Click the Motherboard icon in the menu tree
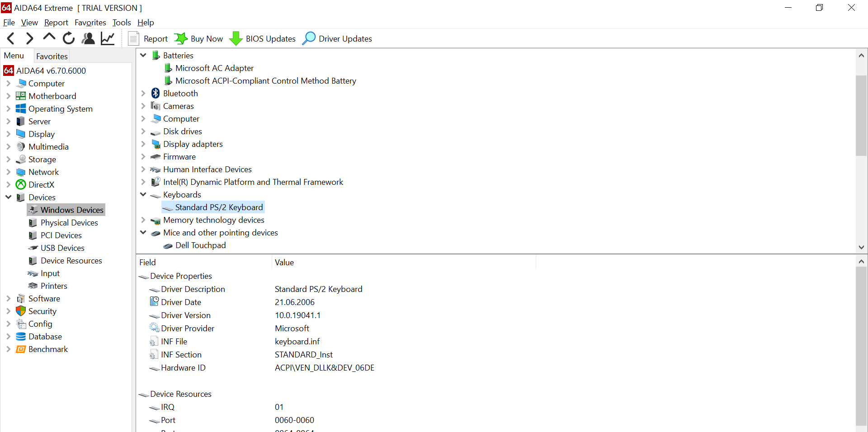The width and height of the screenshot is (868, 432). [21, 96]
